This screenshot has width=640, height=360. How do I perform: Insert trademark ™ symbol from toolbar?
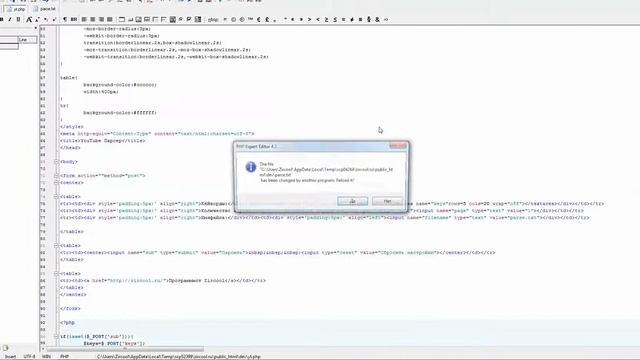tap(251, 19)
